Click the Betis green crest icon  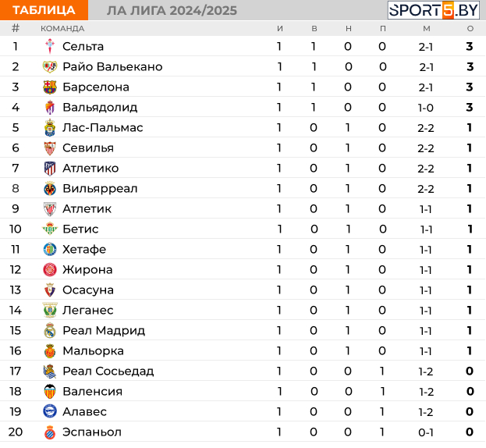click(x=50, y=229)
